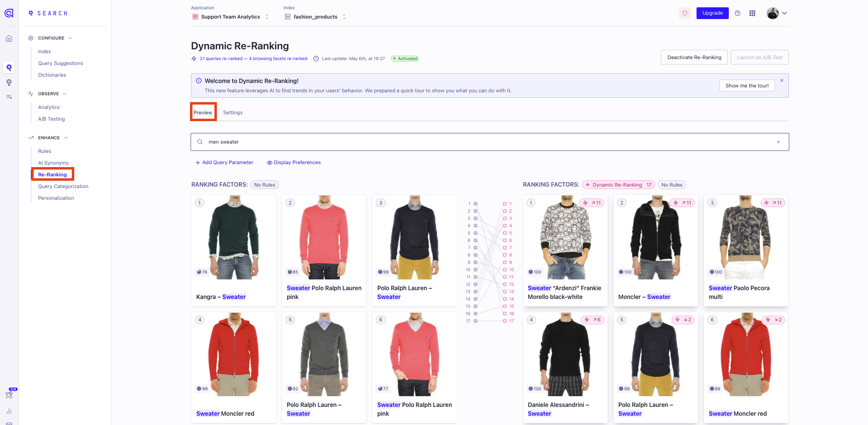
Task: Click into the men sweater search field
Action: 489,142
